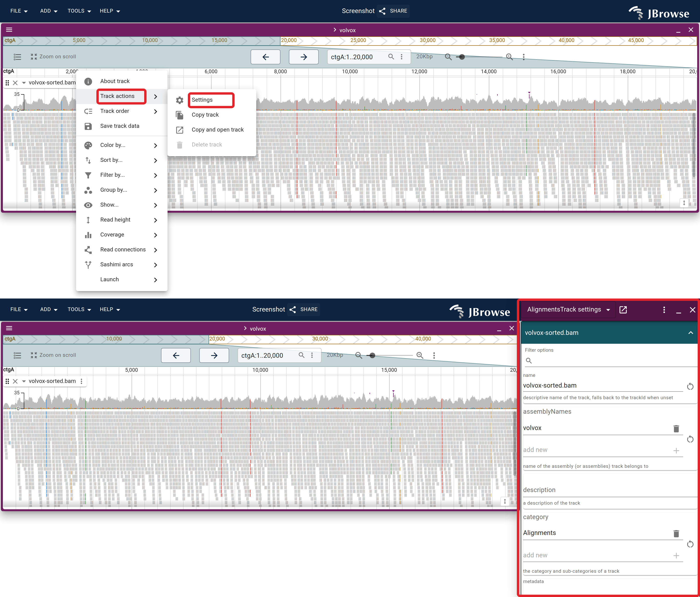Click the search magnifier in top location box
700x597 pixels.
coord(391,56)
